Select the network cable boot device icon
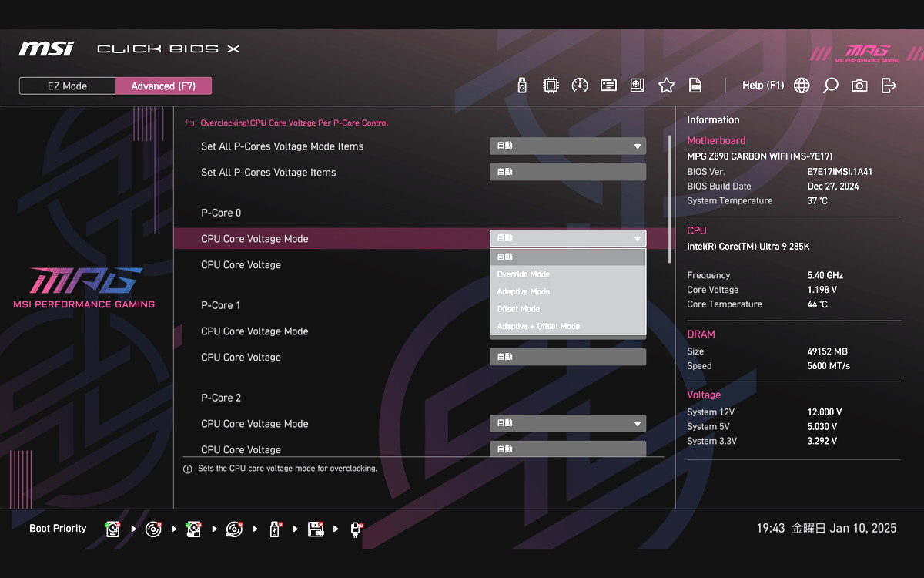This screenshot has height=578, width=924. [x=356, y=529]
